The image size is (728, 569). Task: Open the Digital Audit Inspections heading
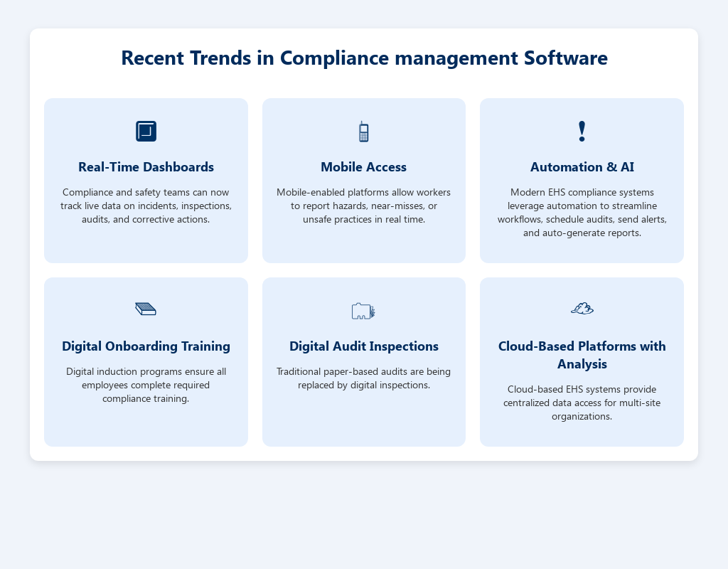[363, 346]
